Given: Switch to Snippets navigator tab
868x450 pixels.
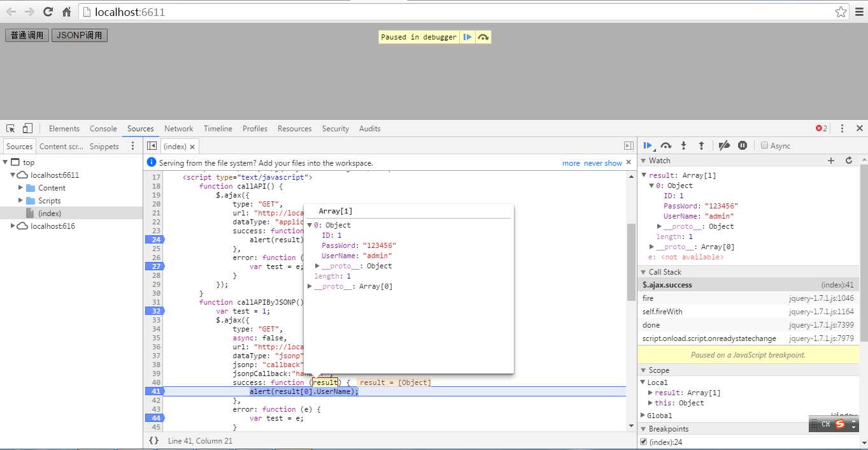Looking at the screenshot, I should [104, 146].
